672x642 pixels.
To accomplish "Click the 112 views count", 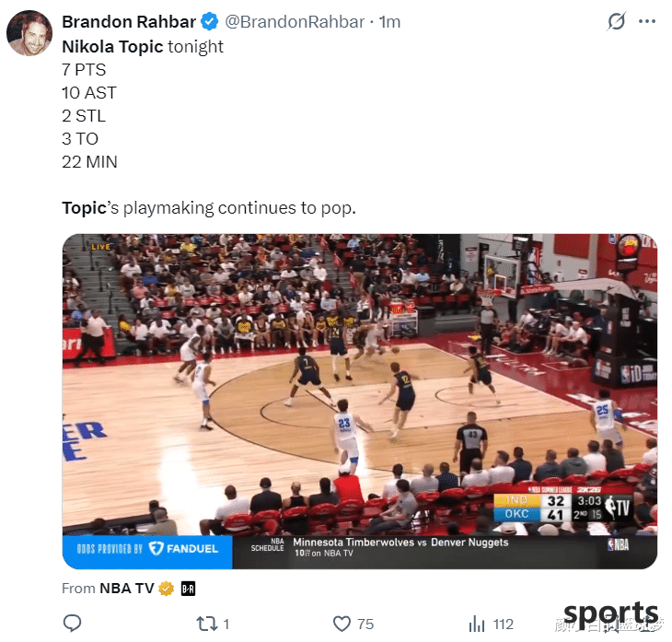I will [x=504, y=624].
